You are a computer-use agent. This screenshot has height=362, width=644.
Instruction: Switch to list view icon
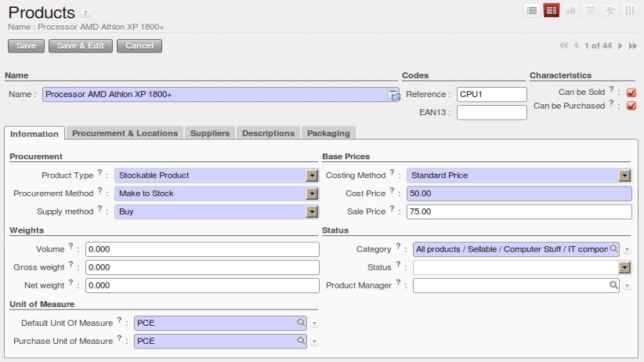point(532,10)
